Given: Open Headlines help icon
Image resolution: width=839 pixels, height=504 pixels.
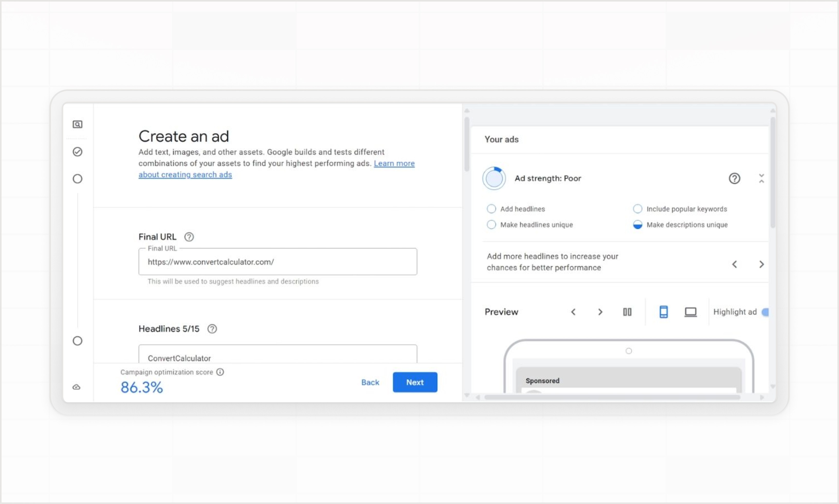Looking at the screenshot, I should [212, 329].
